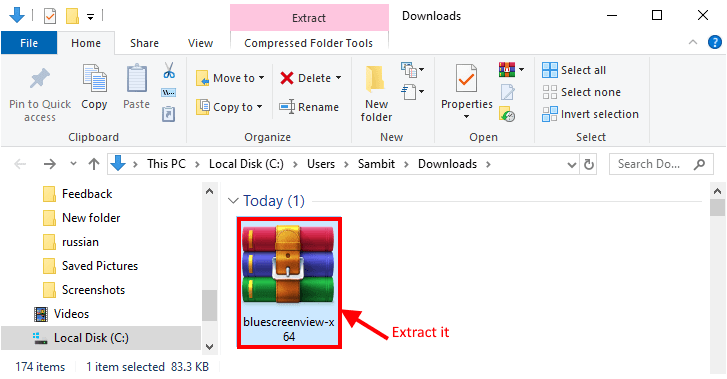Click Properties icon in Quick Access Toolbar
This screenshot has width=727, height=379.
click(x=50, y=16)
